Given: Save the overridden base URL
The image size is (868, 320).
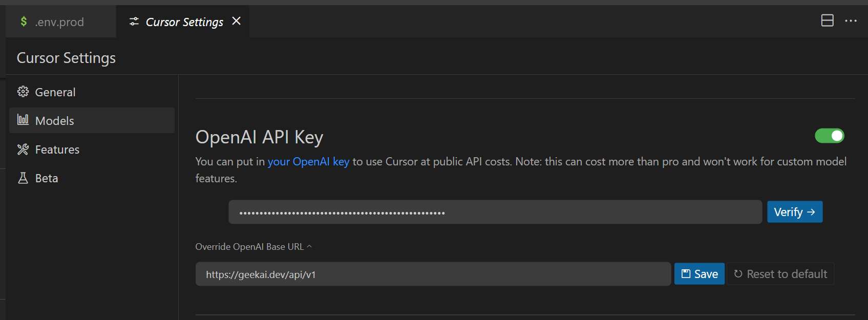Looking at the screenshot, I should pos(700,274).
